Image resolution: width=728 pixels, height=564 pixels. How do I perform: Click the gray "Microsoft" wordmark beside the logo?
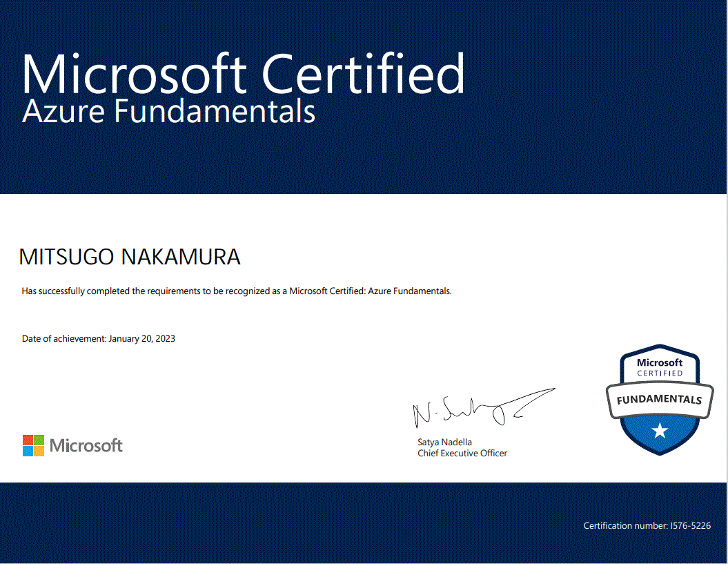pos(86,445)
